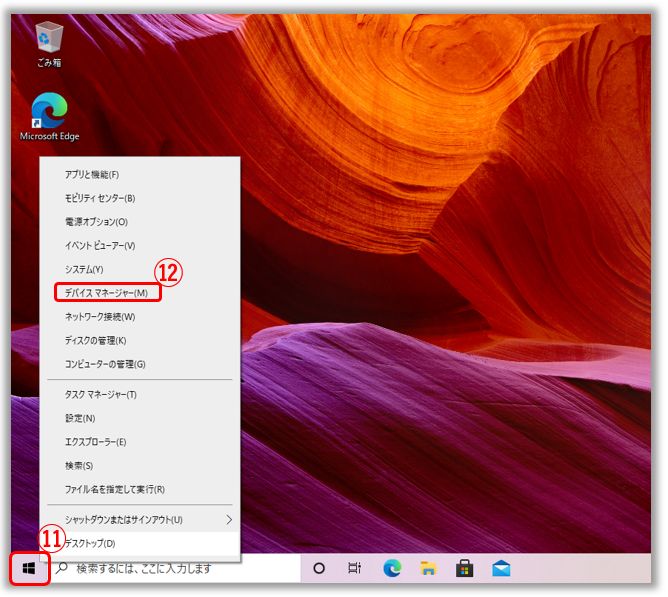Open ディスクの管理(K) menu item

(140, 340)
